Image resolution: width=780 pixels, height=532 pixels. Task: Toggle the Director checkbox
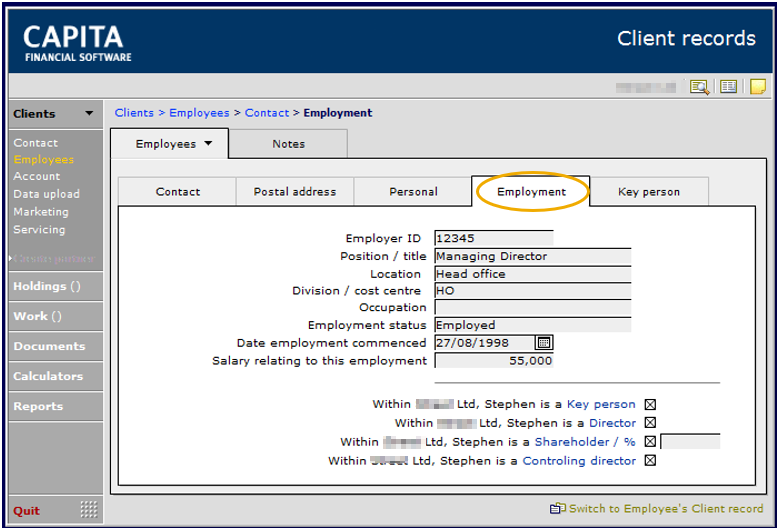click(650, 423)
